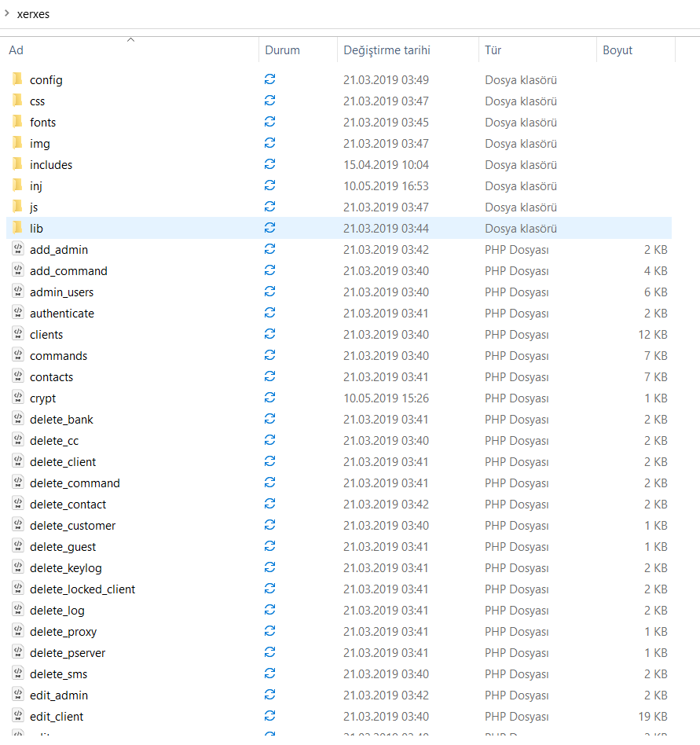The width and height of the screenshot is (700, 745).
Task: Sort by Değiştirme tarihi column header
Action: tap(387, 50)
